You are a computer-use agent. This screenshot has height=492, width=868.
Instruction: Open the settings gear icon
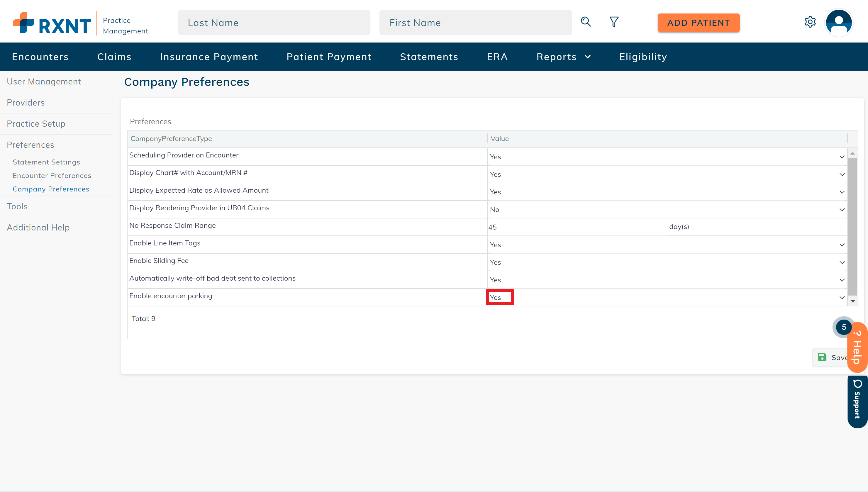pyautogui.click(x=810, y=22)
